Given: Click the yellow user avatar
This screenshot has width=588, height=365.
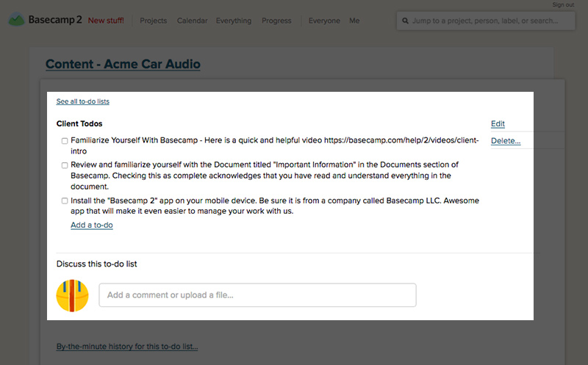Looking at the screenshot, I should tap(72, 295).
